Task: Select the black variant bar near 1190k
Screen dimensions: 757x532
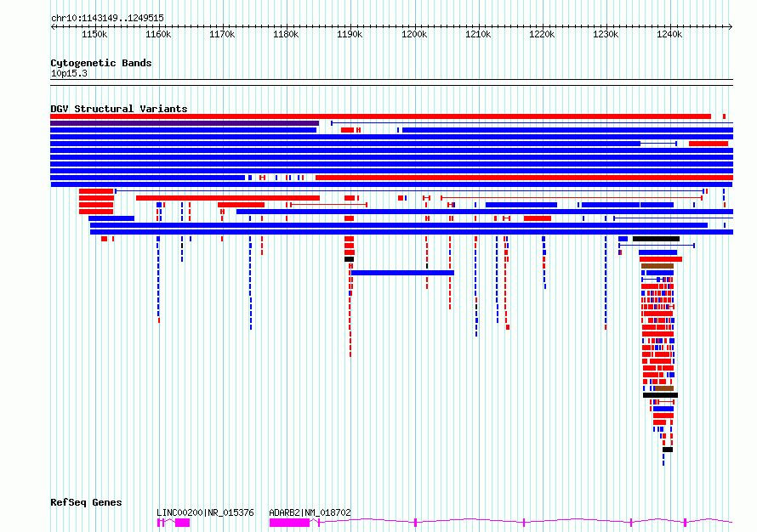Action: point(349,259)
